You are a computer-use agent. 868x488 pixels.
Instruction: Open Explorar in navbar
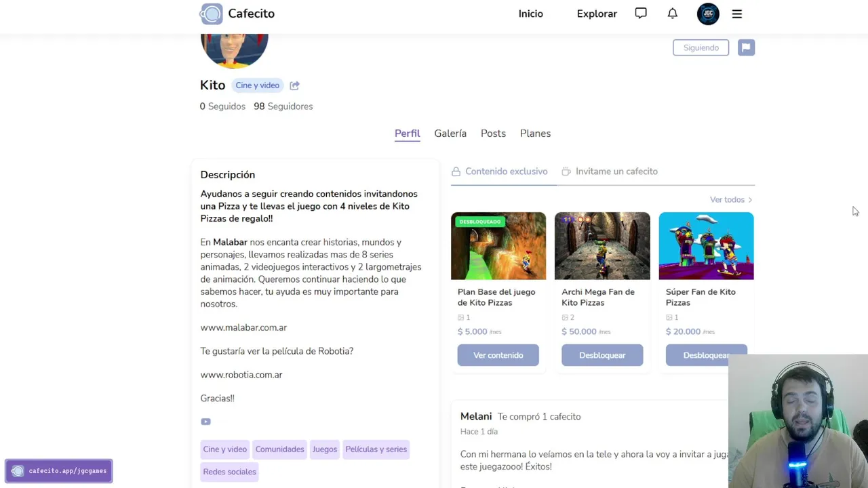(597, 14)
